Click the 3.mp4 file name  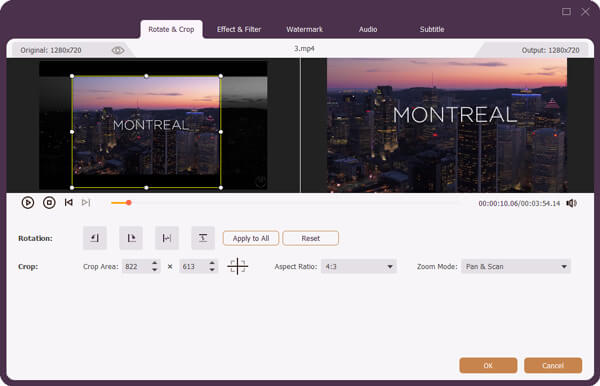pyautogui.click(x=304, y=49)
